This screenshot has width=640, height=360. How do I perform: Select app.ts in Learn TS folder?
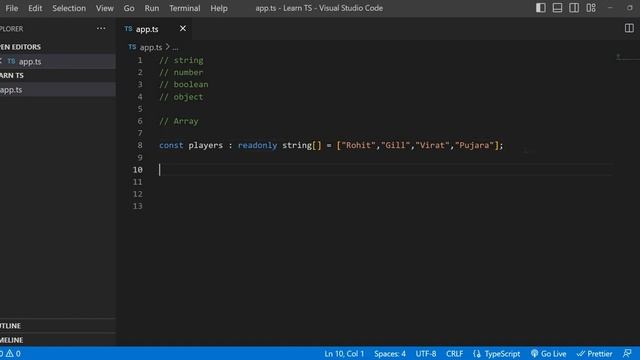tap(57, 90)
